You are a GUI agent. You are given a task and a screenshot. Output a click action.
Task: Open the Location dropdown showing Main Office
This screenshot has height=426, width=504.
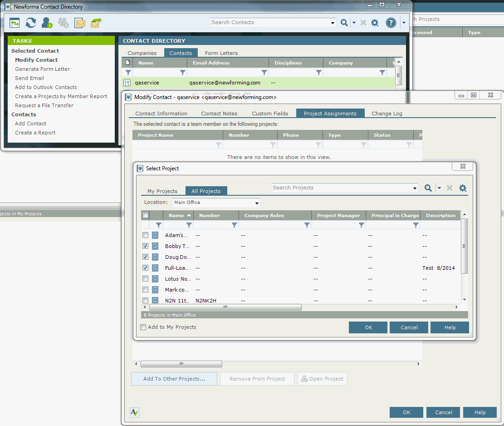pyautogui.click(x=216, y=203)
